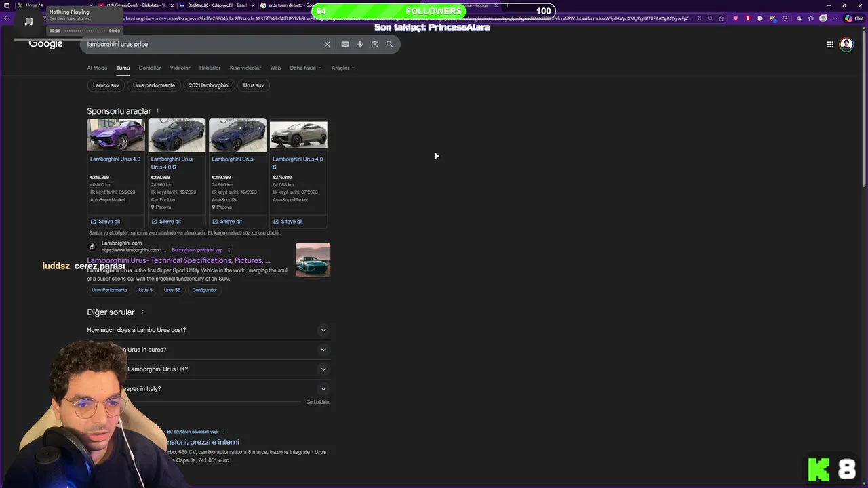Open the Urus Performante sitelink chip
The height and width of the screenshot is (488, 868).
[x=109, y=290]
